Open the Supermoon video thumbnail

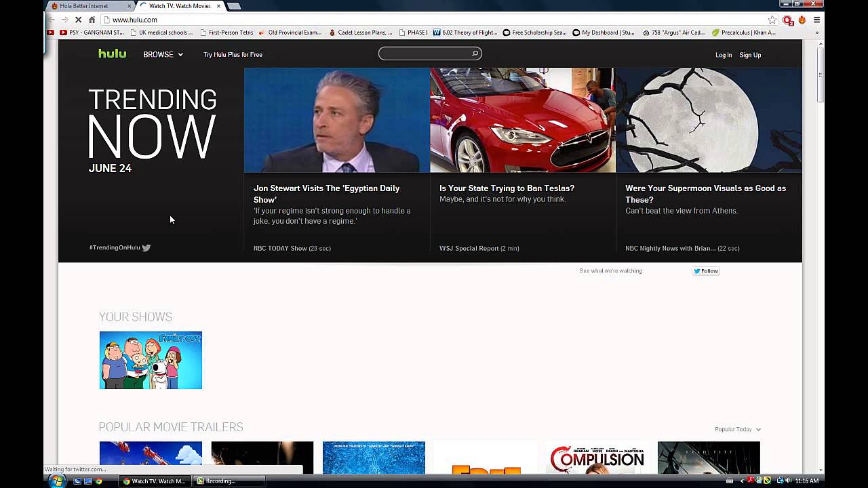(709, 120)
